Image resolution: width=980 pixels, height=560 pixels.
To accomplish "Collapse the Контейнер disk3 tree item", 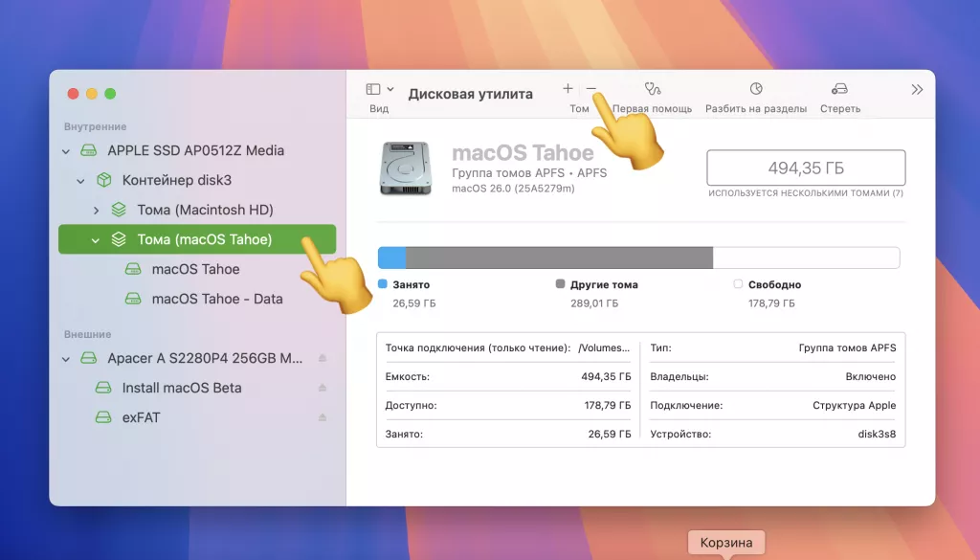I will coord(80,180).
